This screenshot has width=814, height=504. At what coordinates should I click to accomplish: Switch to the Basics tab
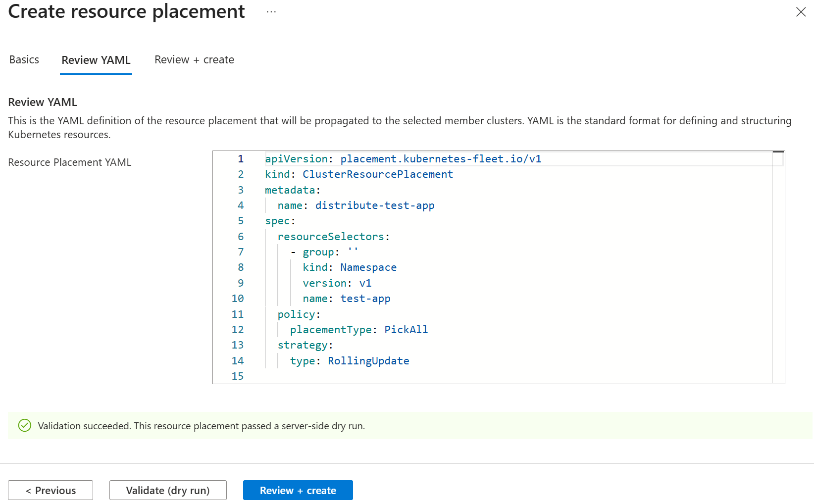(24, 60)
